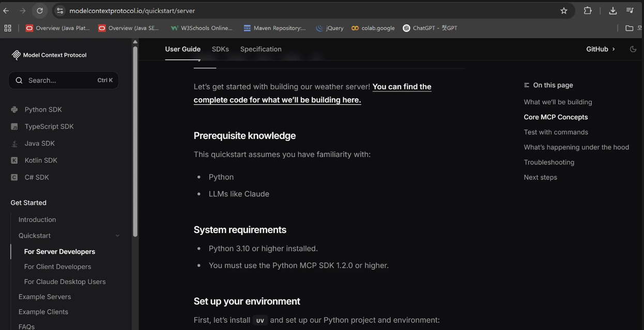The width and height of the screenshot is (644, 330).
Task: Open jQuery bookmark
Action: coord(330,28)
